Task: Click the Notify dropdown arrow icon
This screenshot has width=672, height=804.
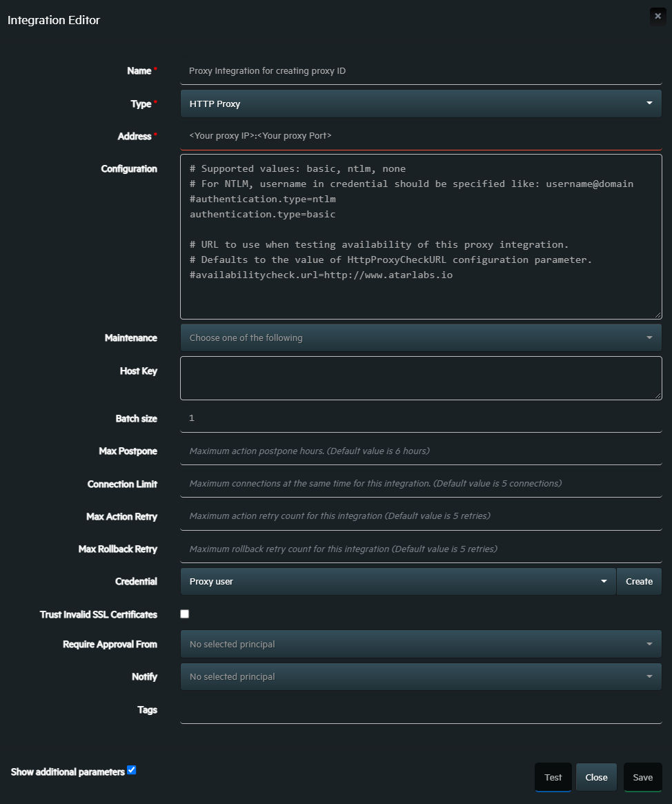Action: coord(649,676)
